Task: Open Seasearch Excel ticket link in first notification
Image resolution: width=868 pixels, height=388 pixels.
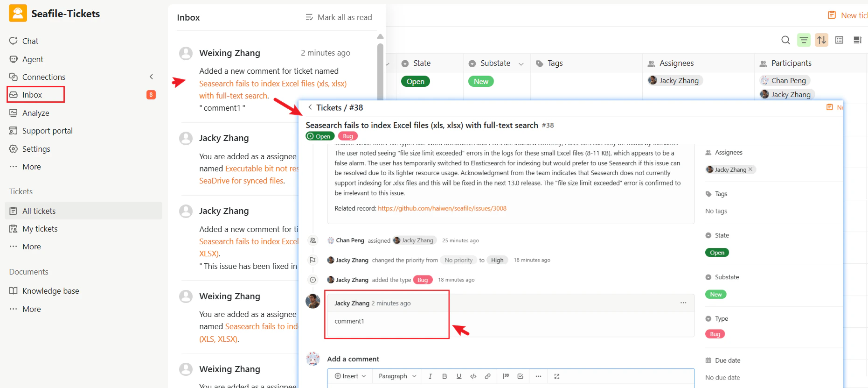Action: [x=273, y=90]
